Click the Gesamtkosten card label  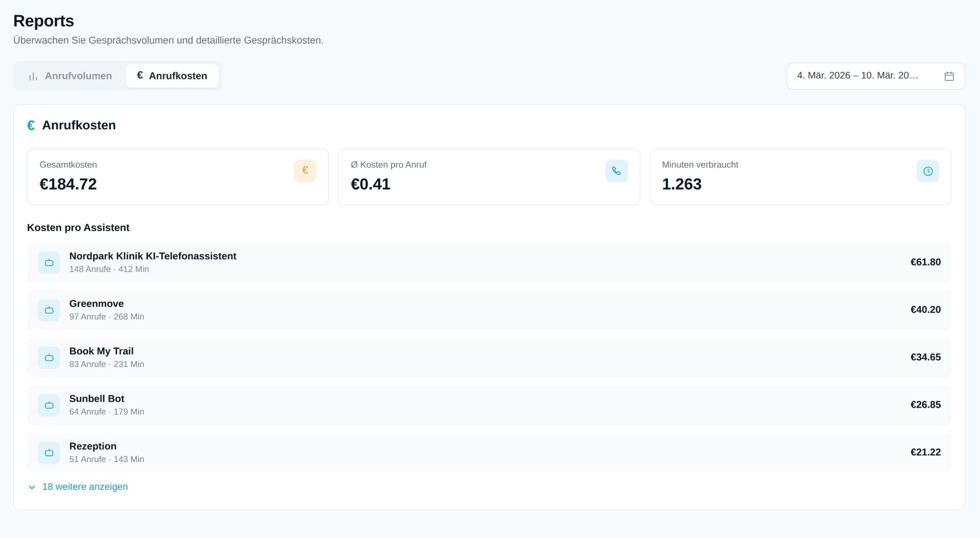click(68, 165)
